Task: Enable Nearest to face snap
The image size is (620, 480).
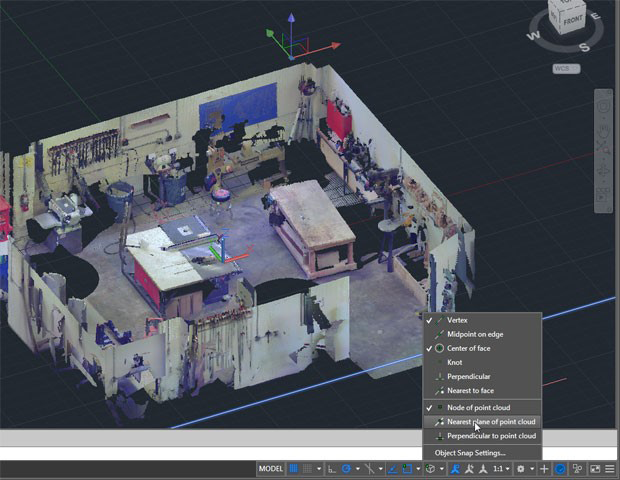Action: [x=482, y=391]
